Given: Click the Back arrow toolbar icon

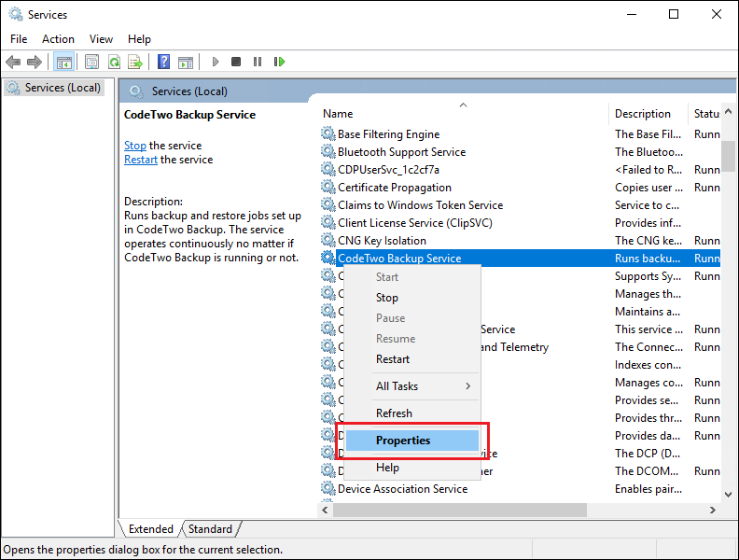Looking at the screenshot, I should [x=13, y=62].
